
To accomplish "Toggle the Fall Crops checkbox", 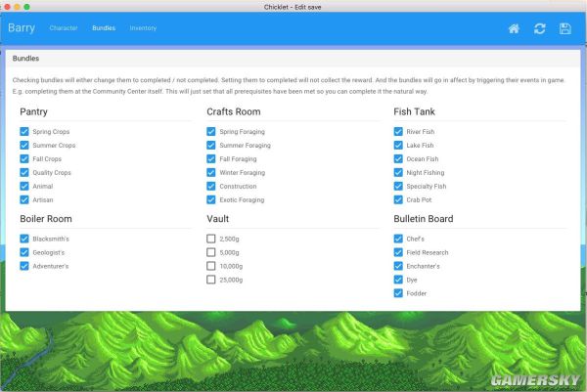I will pyautogui.click(x=24, y=158).
